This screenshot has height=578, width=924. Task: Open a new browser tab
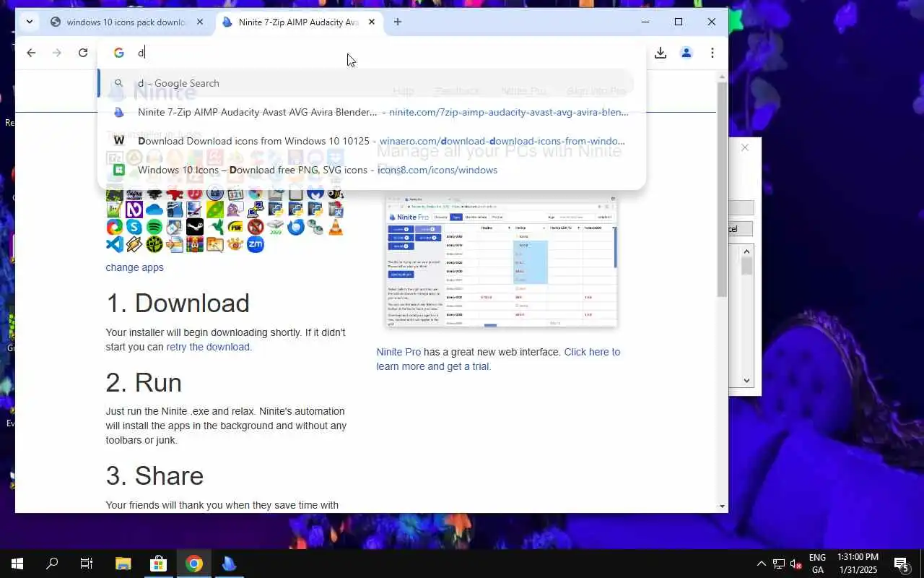click(x=398, y=22)
